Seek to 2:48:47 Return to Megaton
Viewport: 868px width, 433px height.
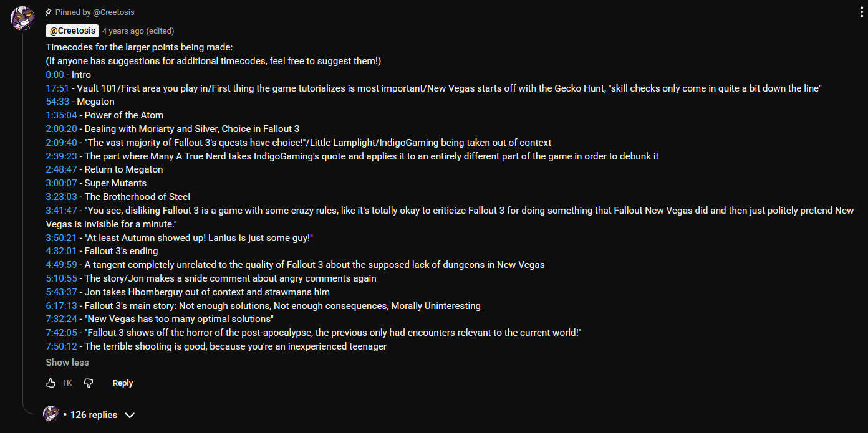tap(61, 169)
